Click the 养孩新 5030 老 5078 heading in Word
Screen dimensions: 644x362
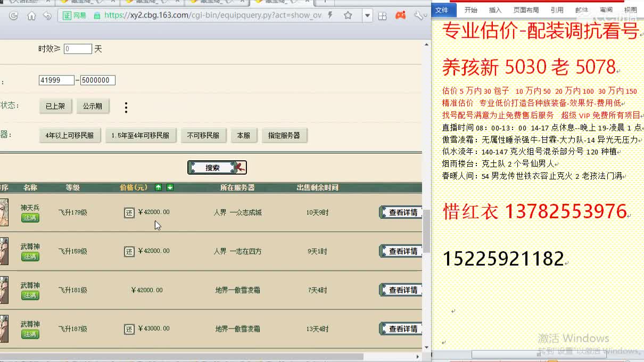coord(529,67)
